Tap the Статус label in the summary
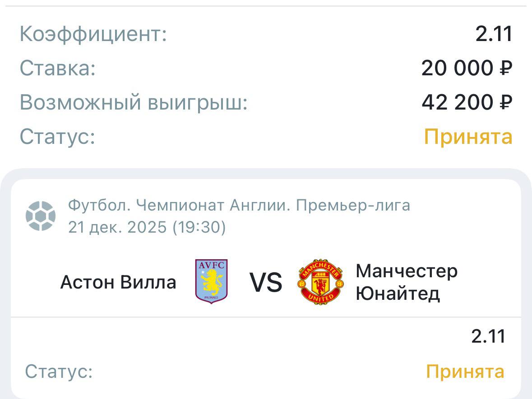532x399 pixels. coord(58,136)
